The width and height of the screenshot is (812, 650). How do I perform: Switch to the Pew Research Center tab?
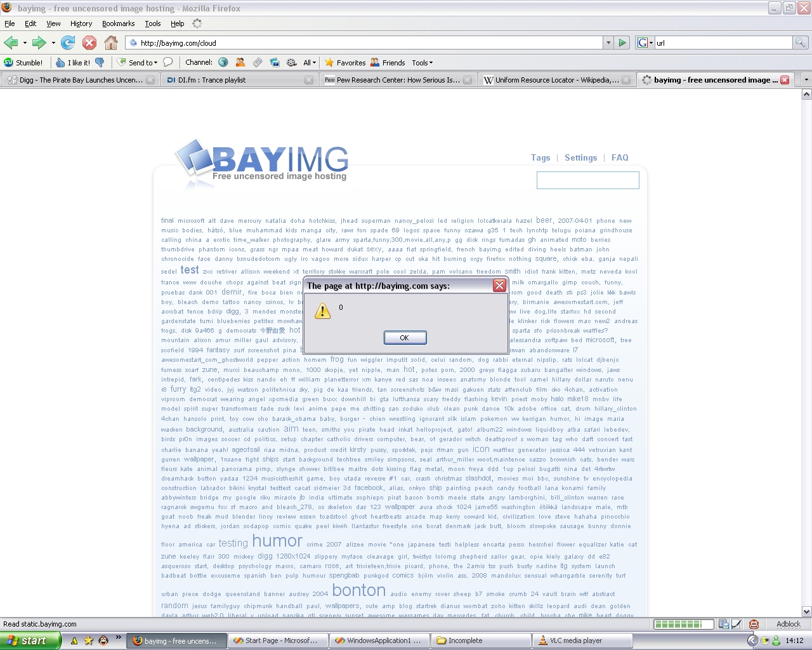pos(396,80)
